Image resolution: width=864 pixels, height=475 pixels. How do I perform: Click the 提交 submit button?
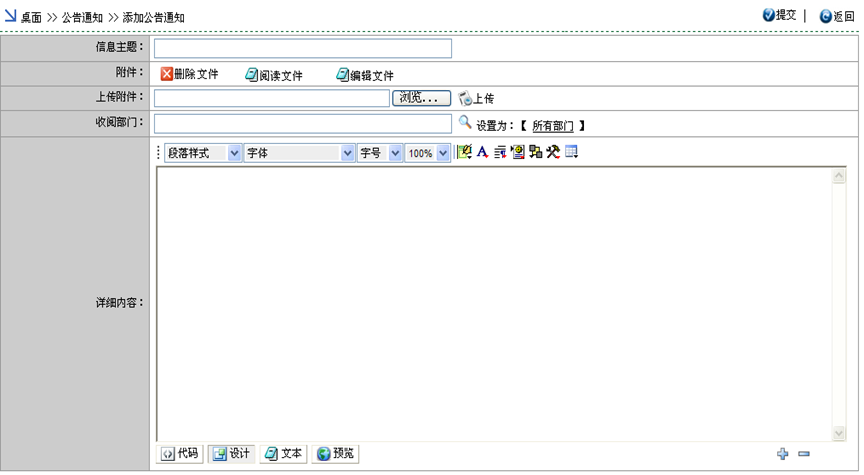780,15
